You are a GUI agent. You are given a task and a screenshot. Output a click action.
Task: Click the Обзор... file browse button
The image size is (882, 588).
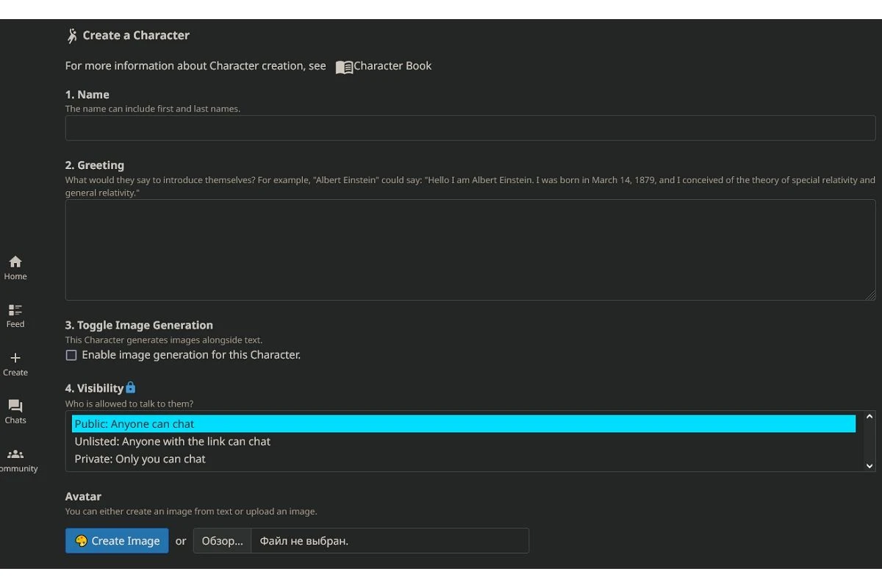(x=222, y=541)
